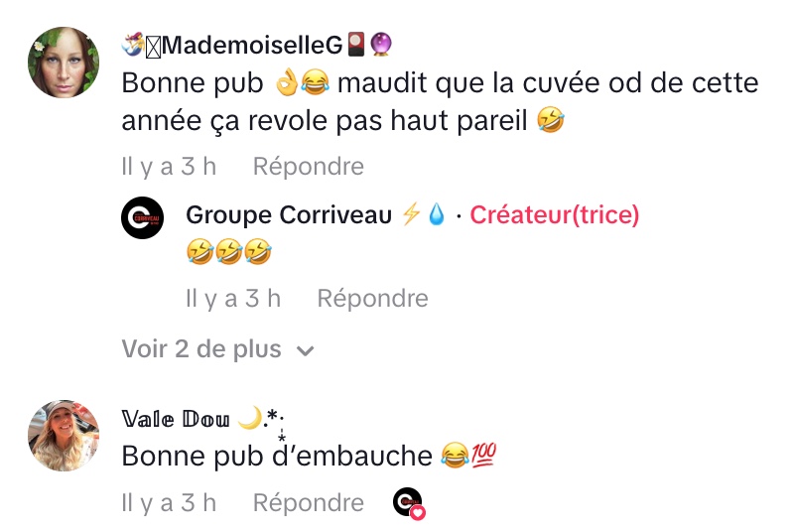Open the Groupe Corriveau username
This screenshot has width=794, height=532.
coord(289,214)
